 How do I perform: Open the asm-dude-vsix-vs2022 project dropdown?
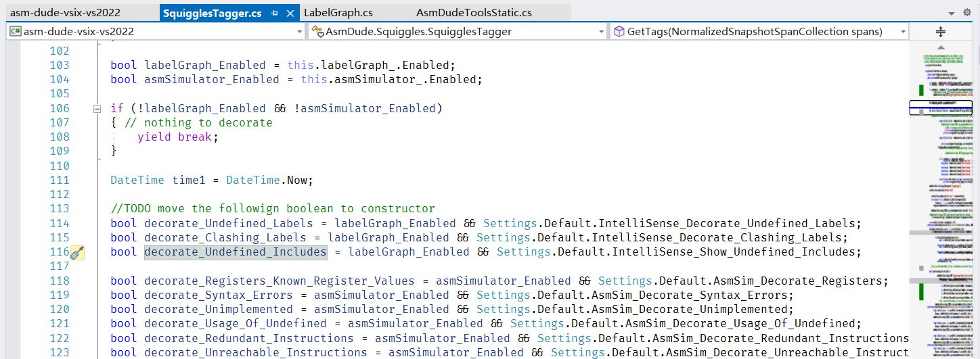(300, 32)
